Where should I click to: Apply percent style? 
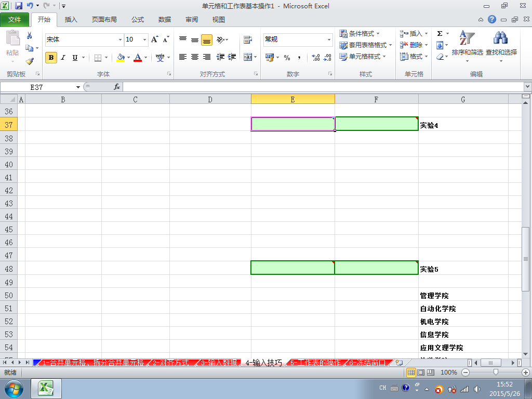(287, 57)
